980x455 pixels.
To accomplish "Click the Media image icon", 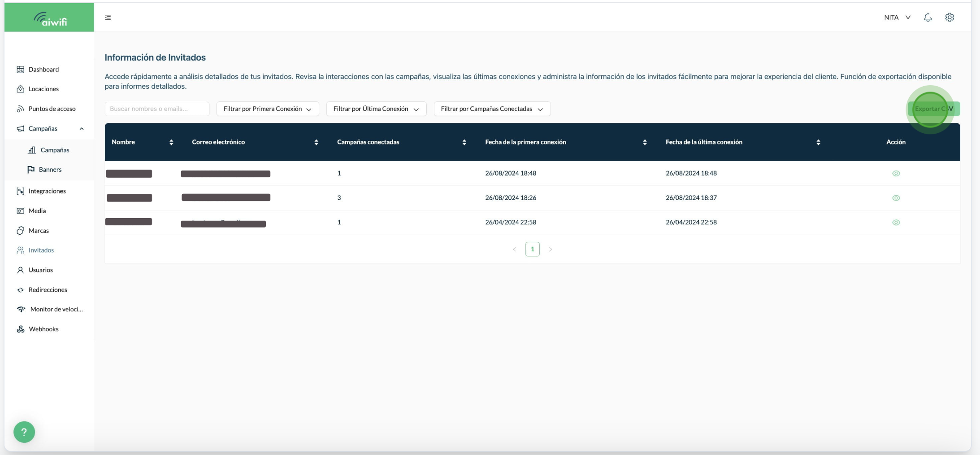I will pos(21,211).
